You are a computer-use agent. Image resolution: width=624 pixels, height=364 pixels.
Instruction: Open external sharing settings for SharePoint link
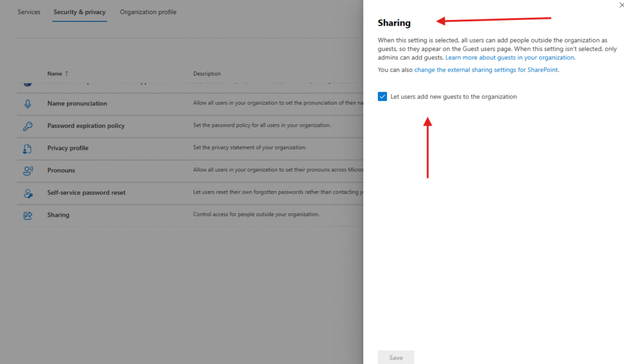click(x=486, y=70)
